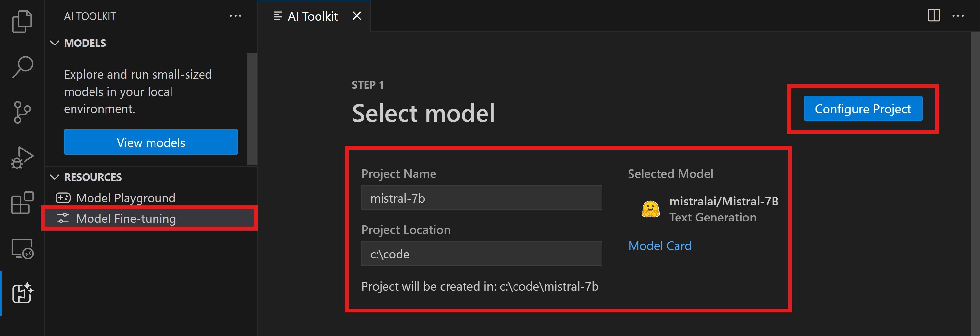Collapse the RESOURCES section
Viewport: 980px width, 336px height.
click(x=55, y=177)
